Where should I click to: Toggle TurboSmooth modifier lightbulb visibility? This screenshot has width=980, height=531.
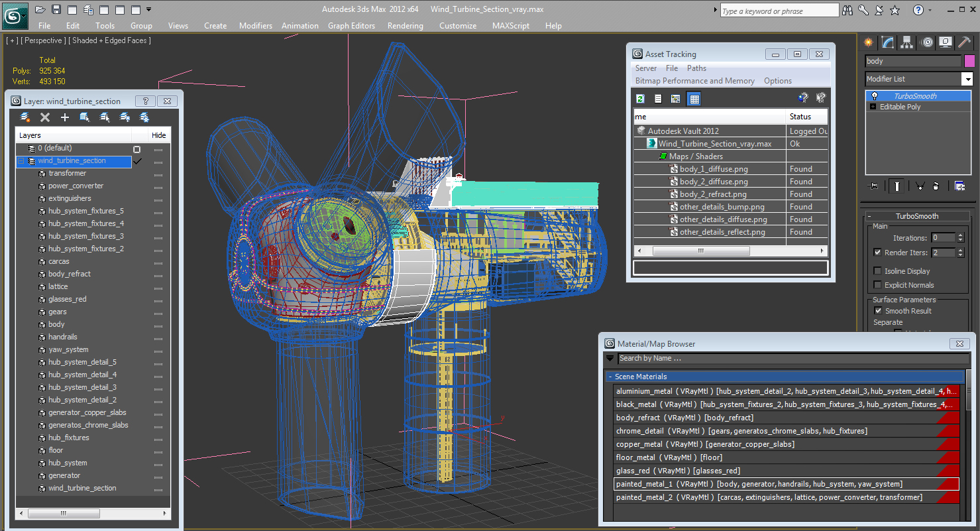pyautogui.click(x=875, y=96)
